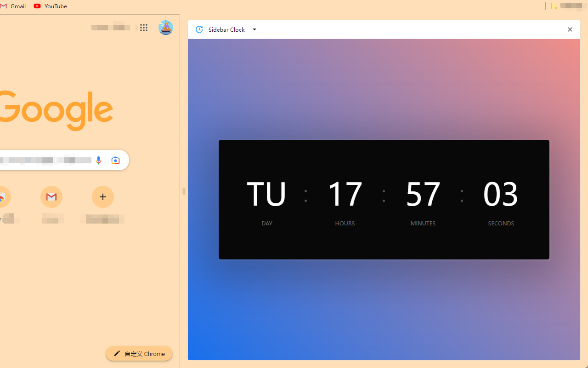Click the 自定义 Chrome button
The image size is (588, 368).
tap(139, 353)
